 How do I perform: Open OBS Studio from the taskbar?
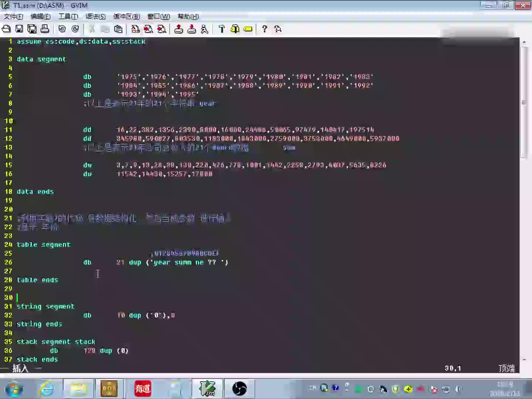(x=239, y=389)
